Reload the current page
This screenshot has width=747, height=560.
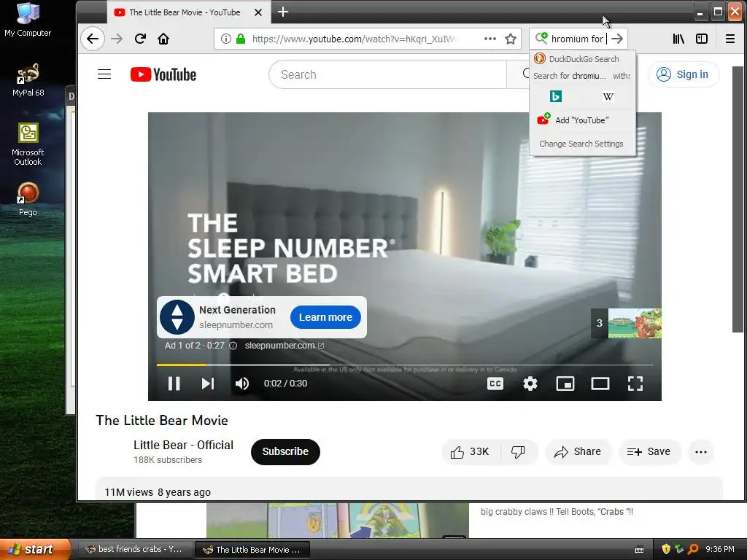[x=140, y=39]
